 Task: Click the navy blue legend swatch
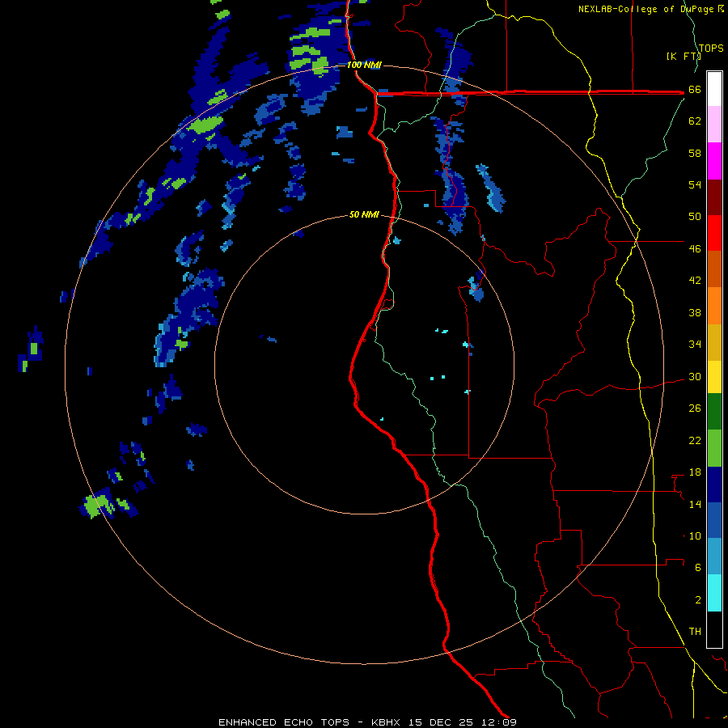point(714,485)
